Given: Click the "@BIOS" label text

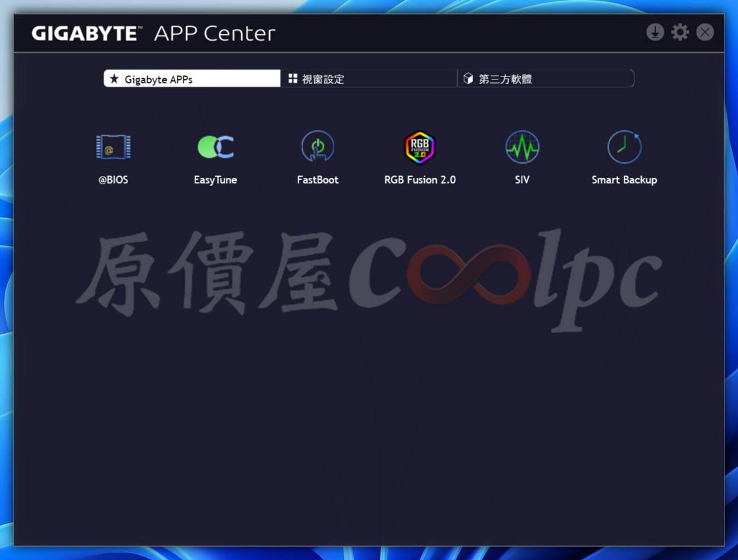Looking at the screenshot, I should click(113, 180).
